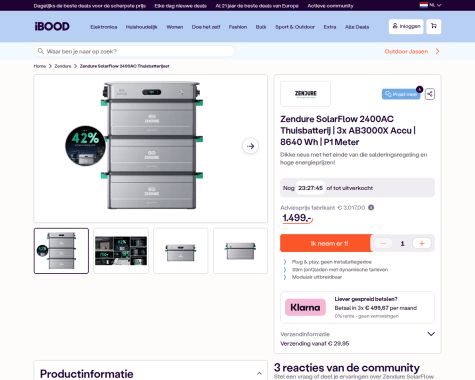Click 'Verzending vanaf € 29,95' text
This screenshot has height=380, width=475.
315,343
